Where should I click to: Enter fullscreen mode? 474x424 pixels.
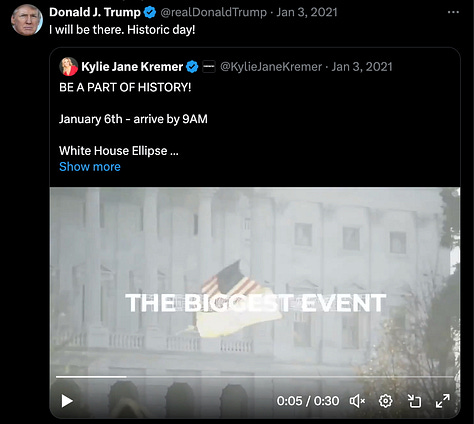pos(443,401)
